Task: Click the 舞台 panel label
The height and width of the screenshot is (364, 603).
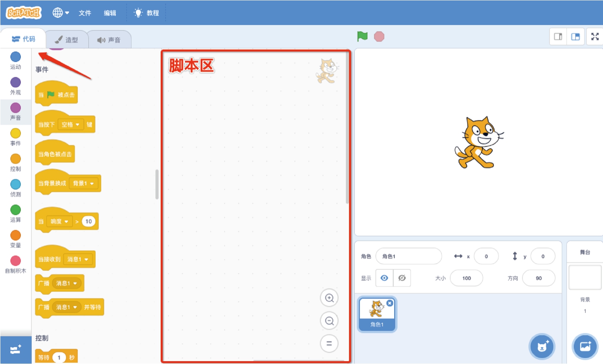Action: pyautogui.click(x=585, y=252)
